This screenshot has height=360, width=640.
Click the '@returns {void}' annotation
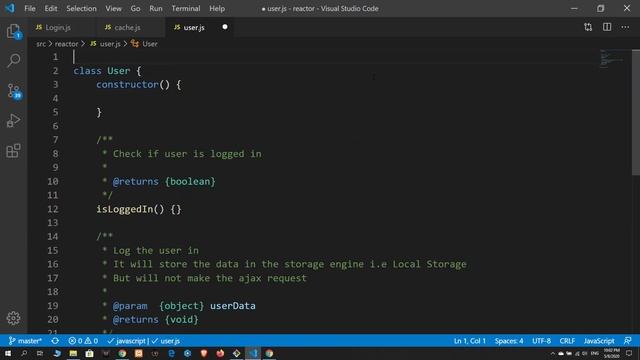click(156, 319)
